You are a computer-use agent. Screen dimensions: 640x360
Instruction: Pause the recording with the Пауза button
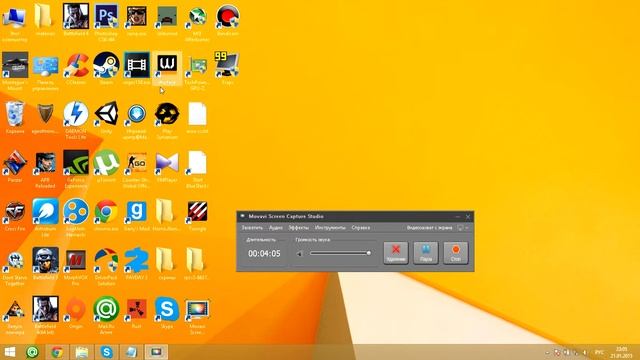point(426,253)
